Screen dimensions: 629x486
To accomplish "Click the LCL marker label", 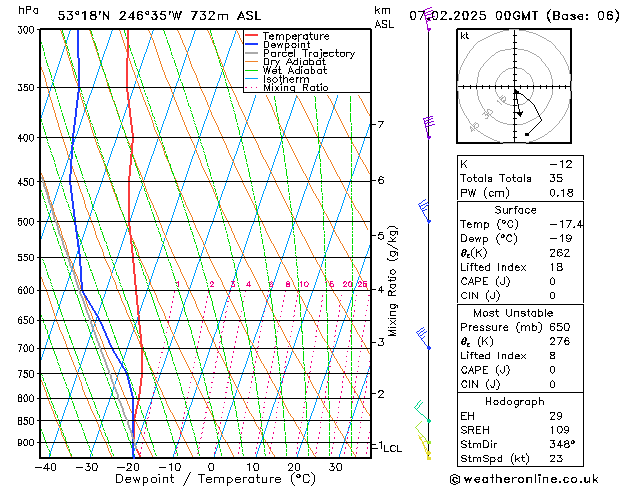I will point(392,449).
